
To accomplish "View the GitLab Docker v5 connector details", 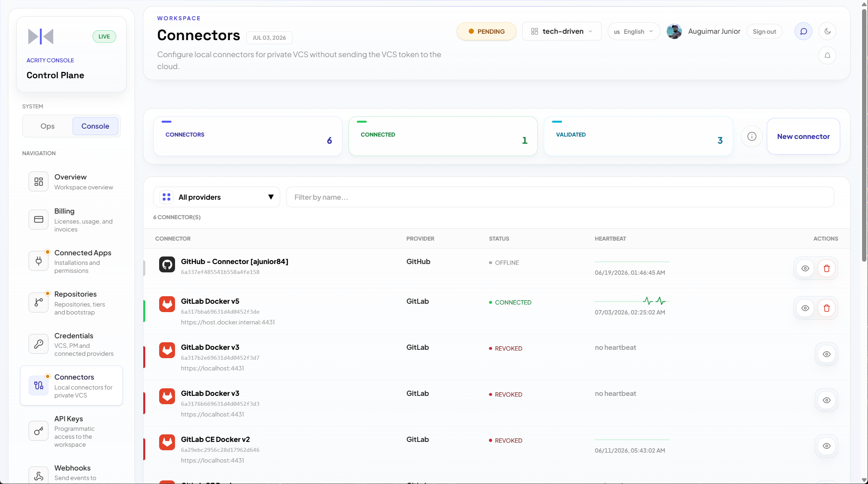I will coord(805,308).
